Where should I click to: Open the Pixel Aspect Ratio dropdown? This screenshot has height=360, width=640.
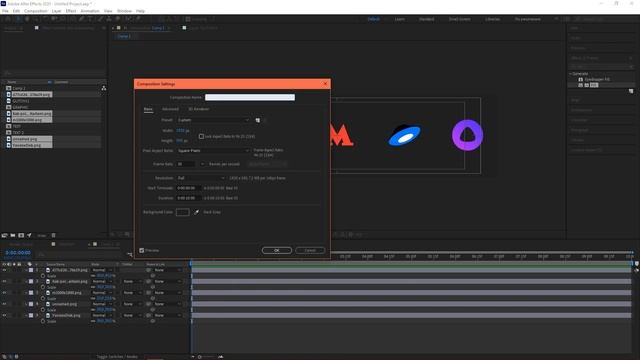[213, 151]
